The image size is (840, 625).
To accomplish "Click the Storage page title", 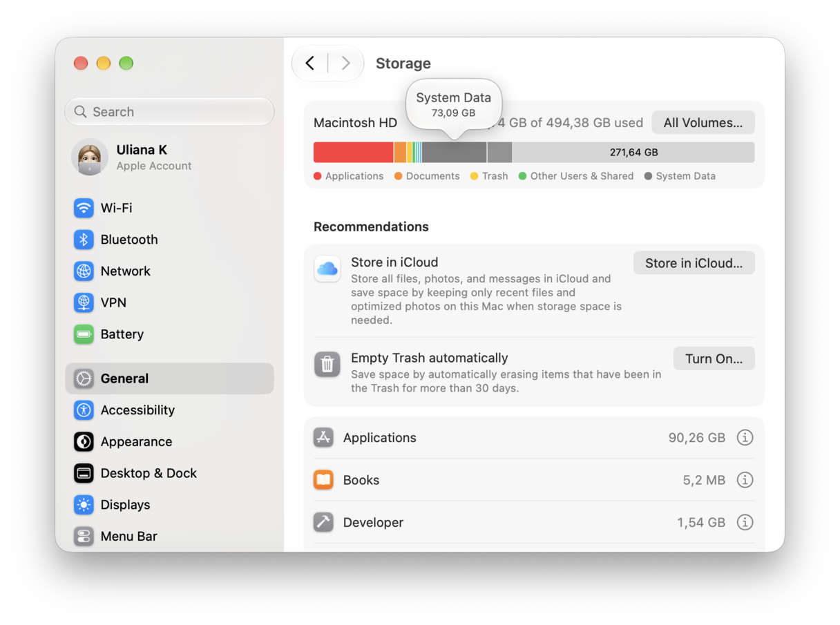I will click(x=403, y=64).
